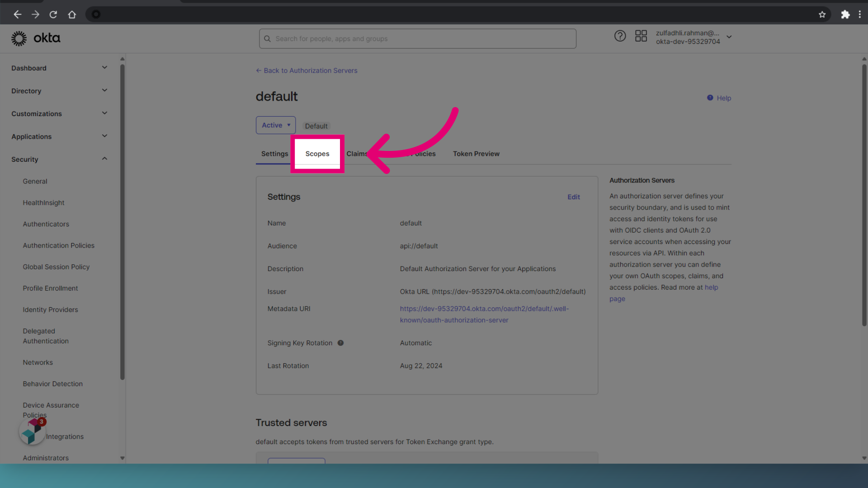Click the Last Rotation date Aug 22, 2024

coord(421,366)
